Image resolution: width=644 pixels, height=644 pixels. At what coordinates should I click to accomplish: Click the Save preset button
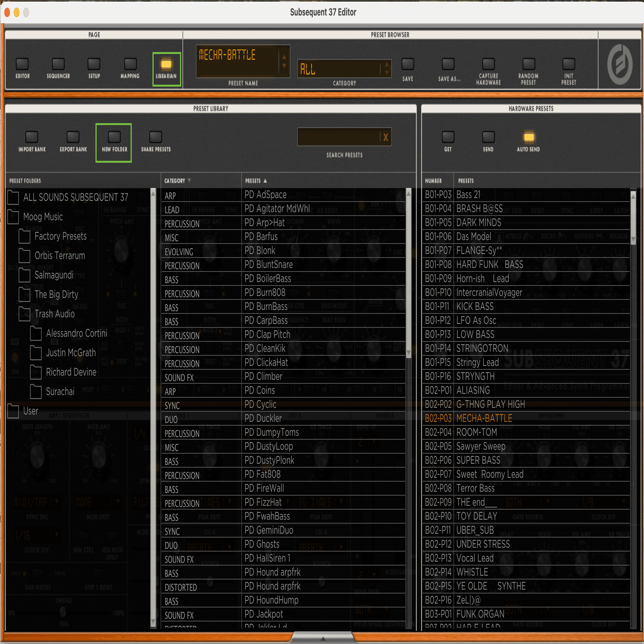[408, 64]
